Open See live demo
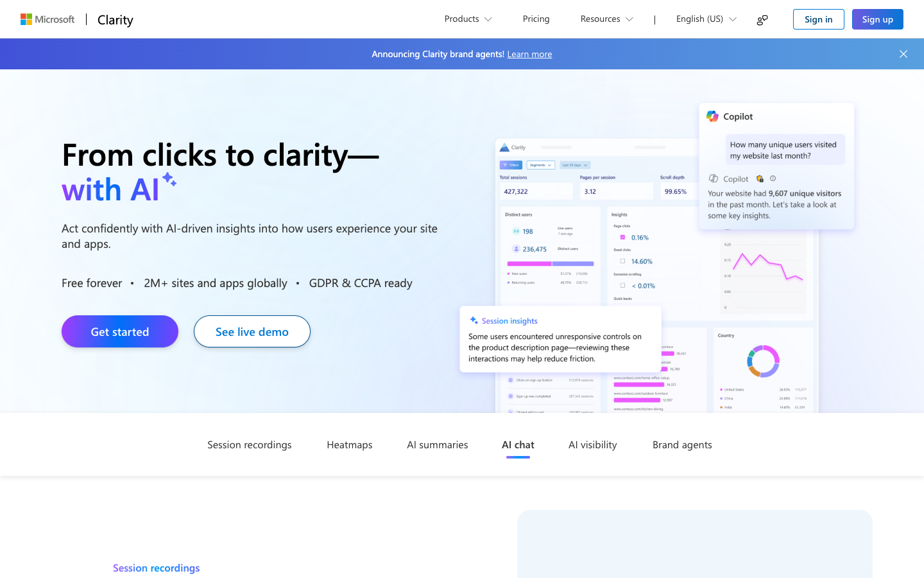This screenshot has width=924, height=578. pyautogui.click(x=252, y=331)
